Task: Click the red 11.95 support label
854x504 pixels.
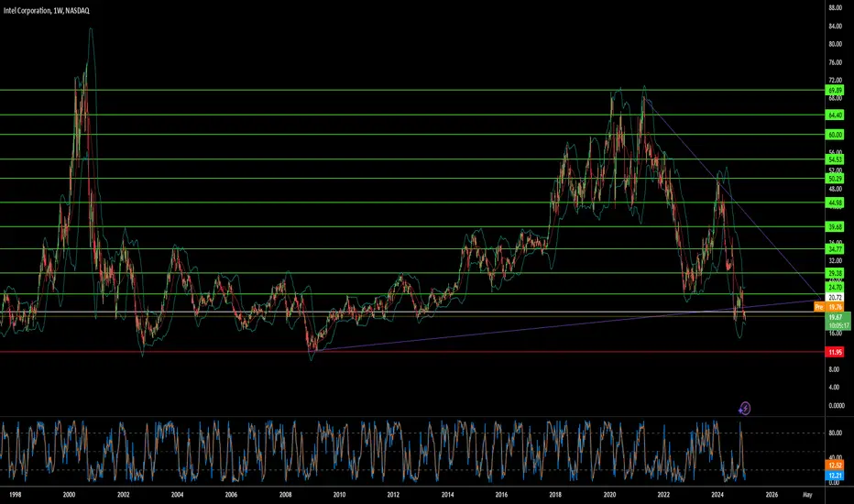Action: point(835,353)
